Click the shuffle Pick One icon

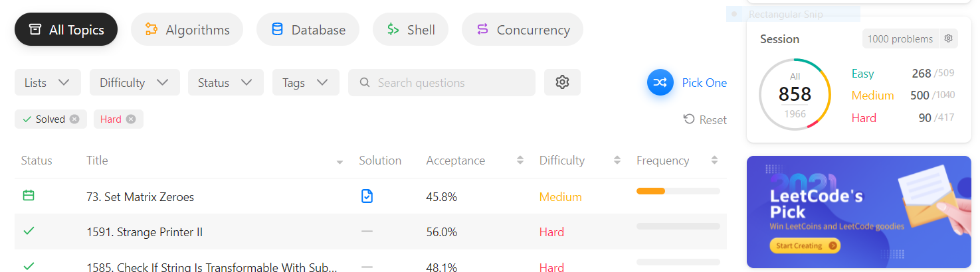pos(660,82)
